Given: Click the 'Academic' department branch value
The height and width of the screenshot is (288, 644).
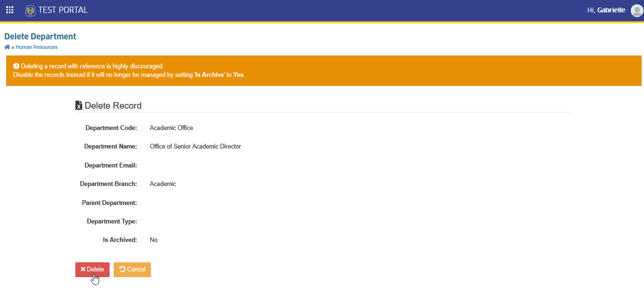Looking at the screenshot, I should (163, 184).
